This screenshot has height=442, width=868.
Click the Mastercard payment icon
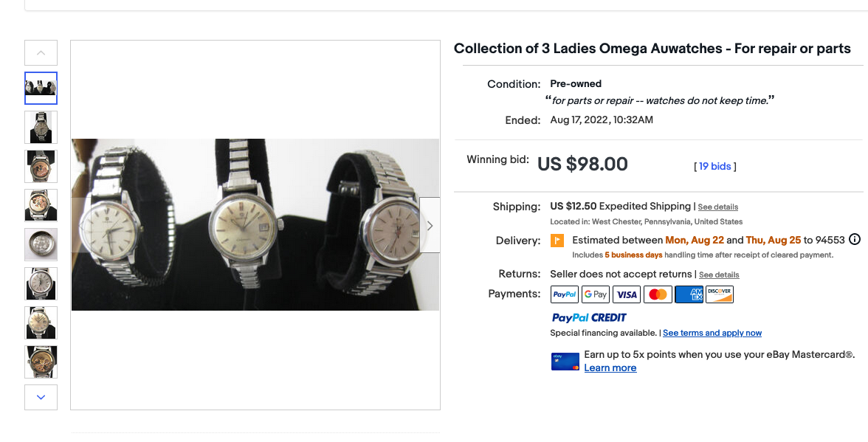click(657, 294)
